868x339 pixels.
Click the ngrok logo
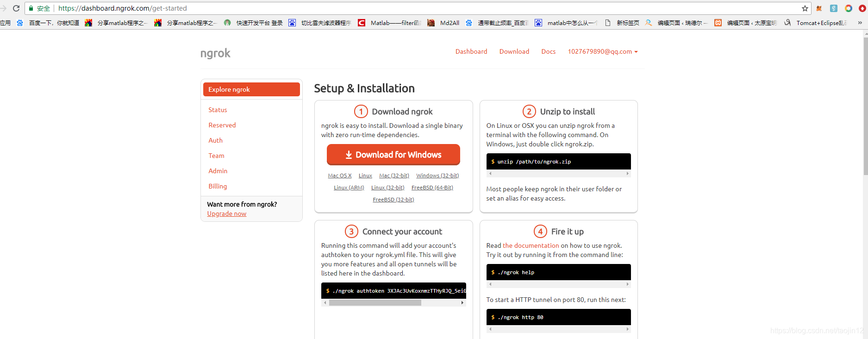(215, 53)
